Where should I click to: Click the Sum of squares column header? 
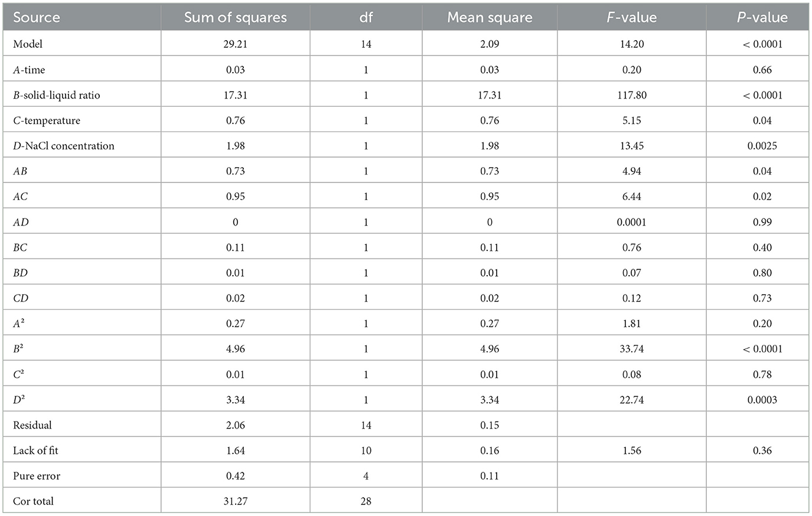(235, 17)
